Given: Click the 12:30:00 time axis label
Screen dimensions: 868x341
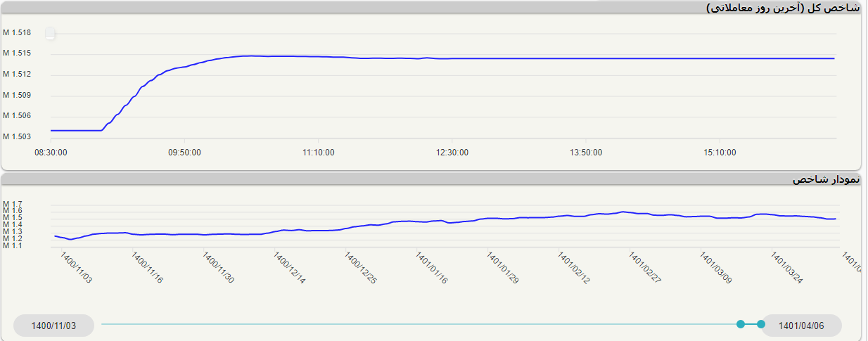Looking at the screenshot, I should click(x=452, y=152).
